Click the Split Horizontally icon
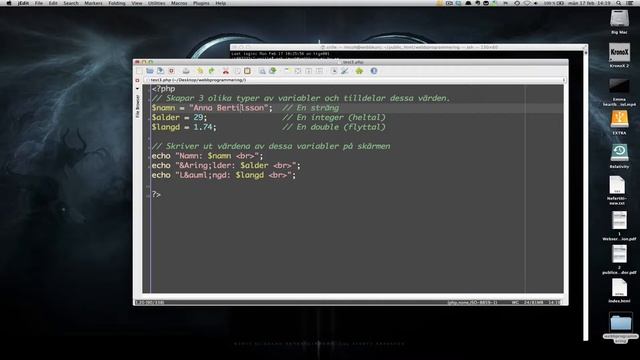The height and width of the screenshot is (360, 640). pos(309,71)
